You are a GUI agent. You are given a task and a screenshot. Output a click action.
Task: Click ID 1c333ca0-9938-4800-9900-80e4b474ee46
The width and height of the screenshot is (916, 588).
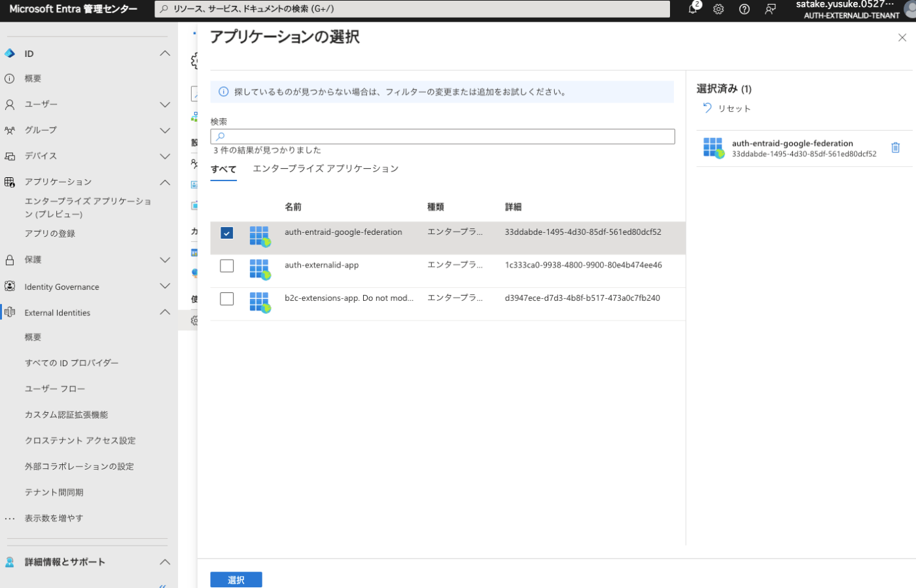click(x=583, y=265)
